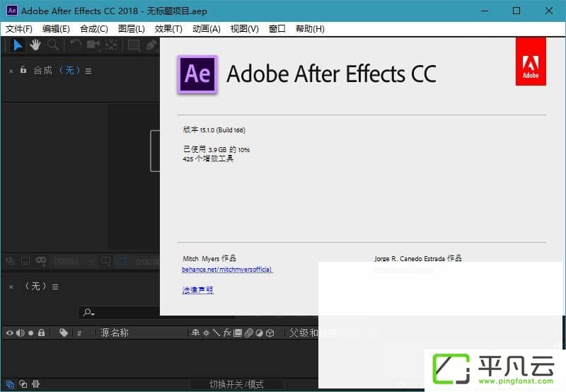Screen dimensions: 566x392
Task: Click the red Adobe logo badge
Action: tap(531, 62)
